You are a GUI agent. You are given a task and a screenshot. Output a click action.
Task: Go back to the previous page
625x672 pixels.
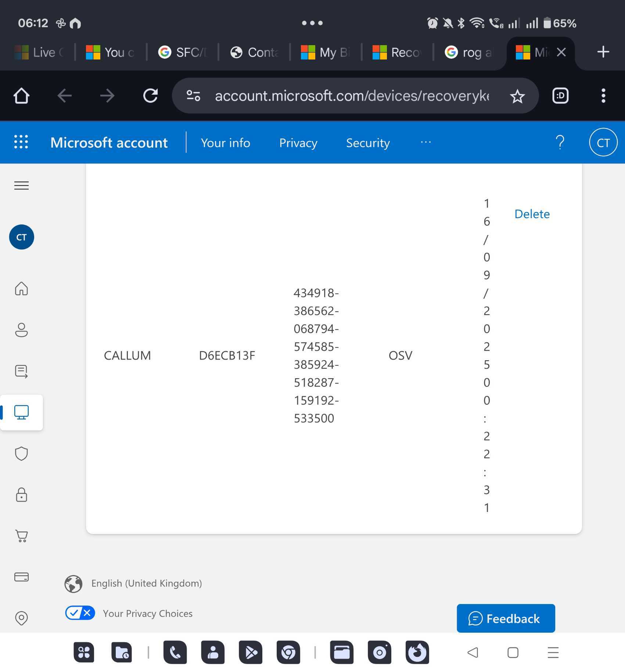[x=64, y=96]
